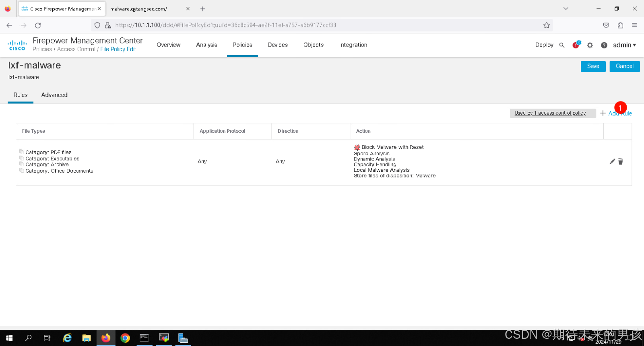List all tabs dropdown arrow
Viewport: 644px width, 346px height.
click(x=566, y=8)
